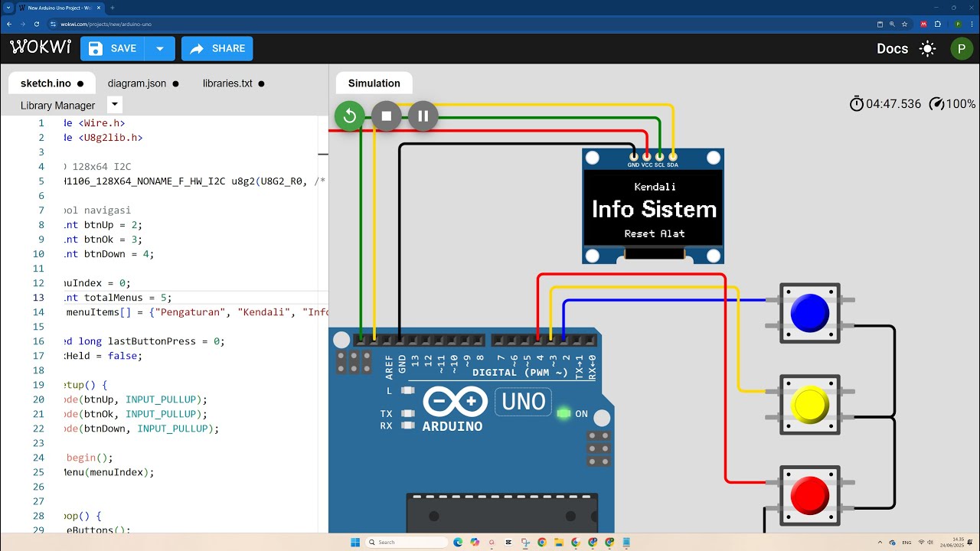Open browser extensions puzzle icon
The image size is (980, 551).
pos(937,24)
